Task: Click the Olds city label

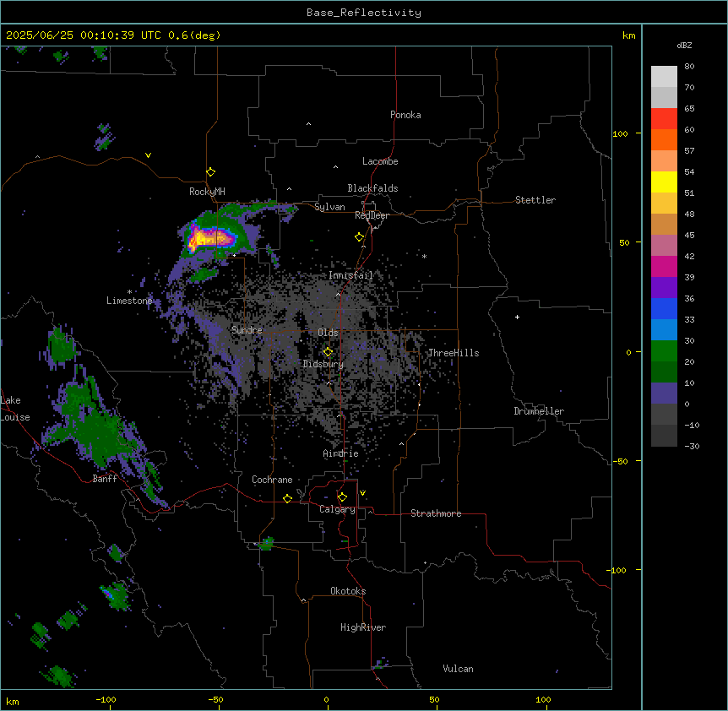Action: (328, 333)
